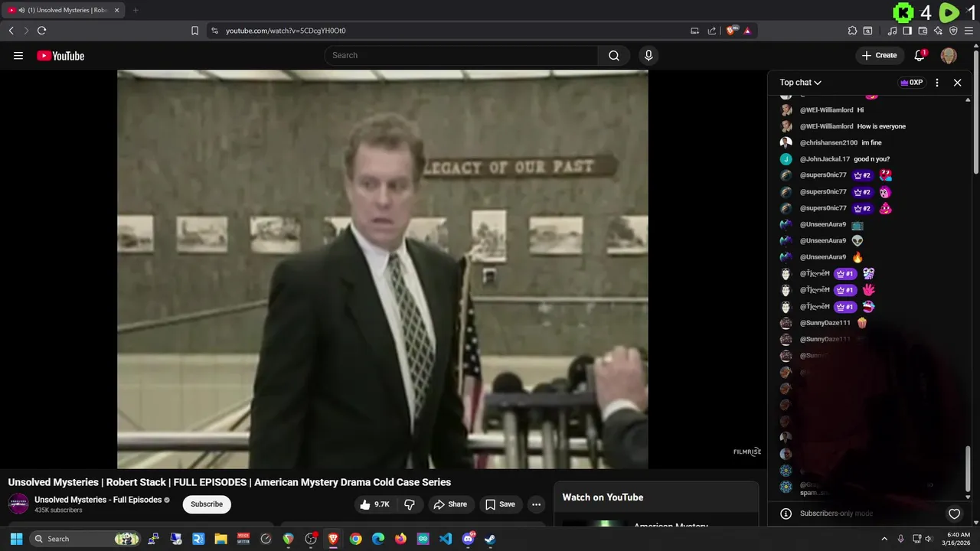Open media control music note icon
The width and height of the screenshot is (980, 551).
point(893,31)
